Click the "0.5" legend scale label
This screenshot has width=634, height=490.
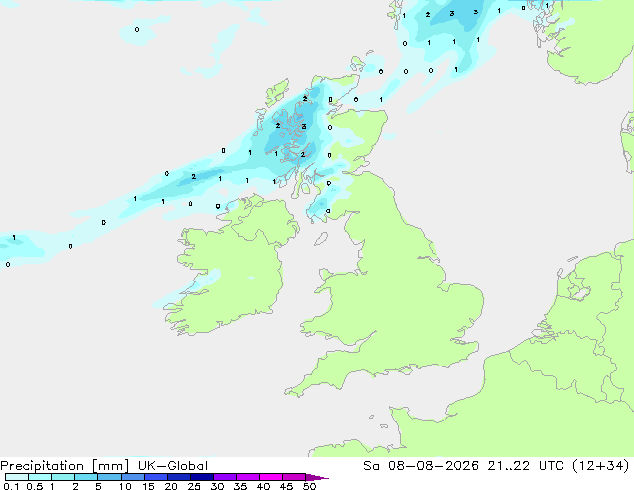pos(35,486)
